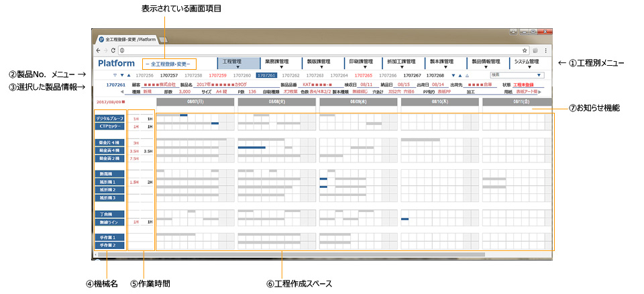Click the 断裁機 machine button
Image resolution: width=644 pixels, height=294 pixels.
point(109,174)
